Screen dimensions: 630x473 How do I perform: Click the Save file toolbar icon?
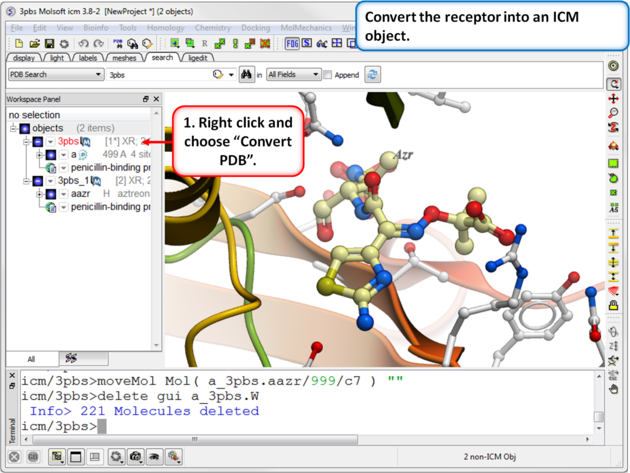pos(50,44)
